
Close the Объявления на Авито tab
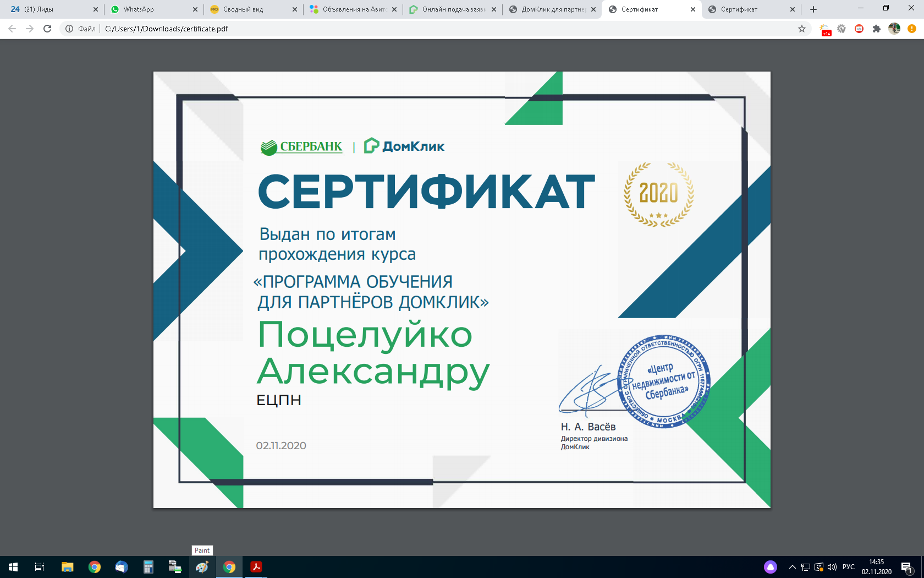394,9
